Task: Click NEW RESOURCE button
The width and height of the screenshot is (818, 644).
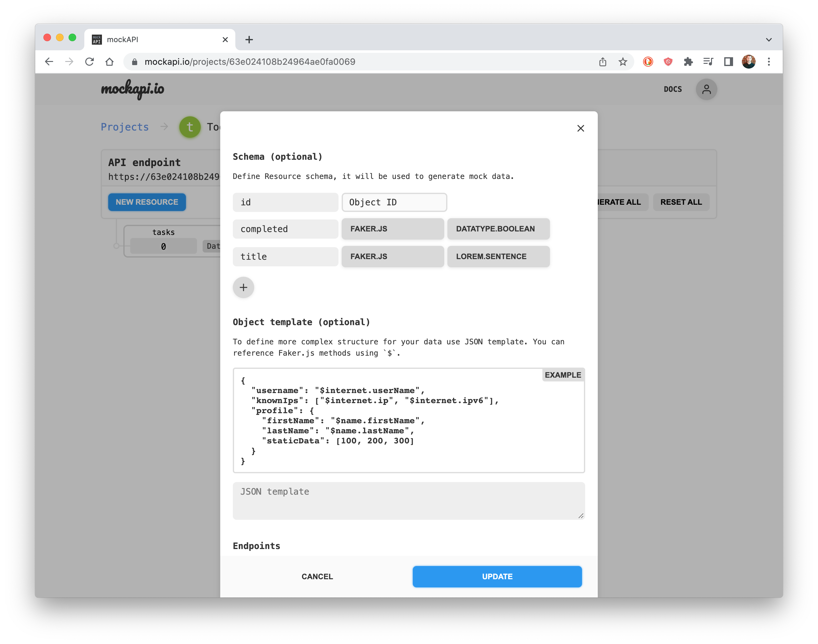Action: coord(147,202)
